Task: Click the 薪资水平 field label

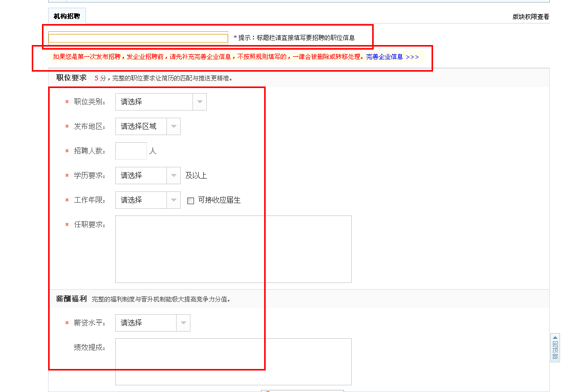Action: tap(90, 323)
